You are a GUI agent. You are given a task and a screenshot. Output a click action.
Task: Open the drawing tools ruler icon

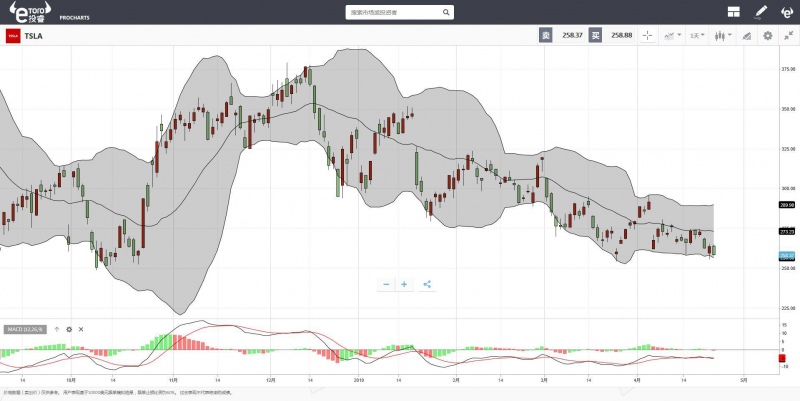[x=744, y=35]
